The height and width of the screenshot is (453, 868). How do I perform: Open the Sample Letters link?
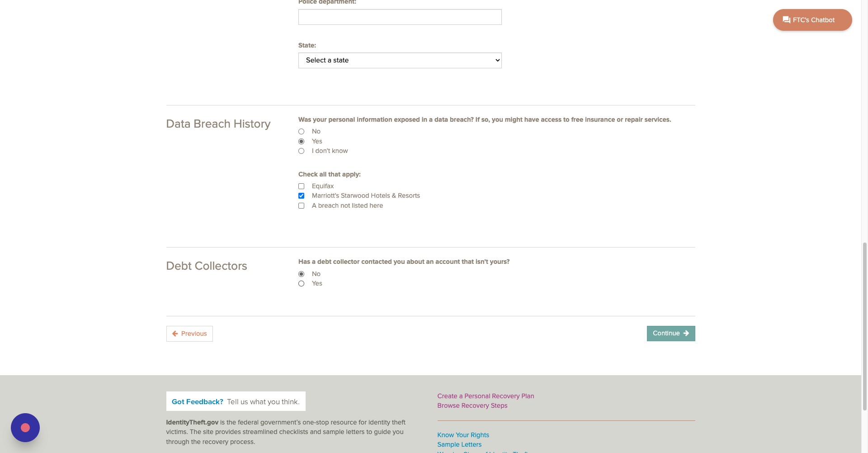[459, 444]
